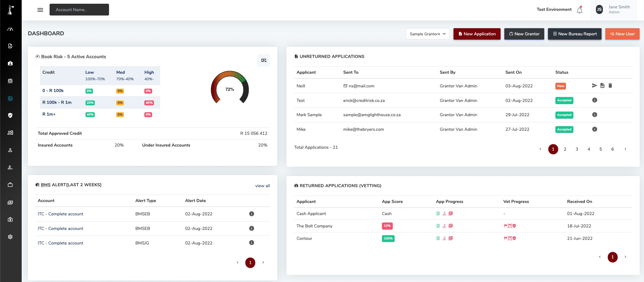View info for Mark Sample application
The image size is (644, 282).
pyautogui.click(x=595, y=115)
